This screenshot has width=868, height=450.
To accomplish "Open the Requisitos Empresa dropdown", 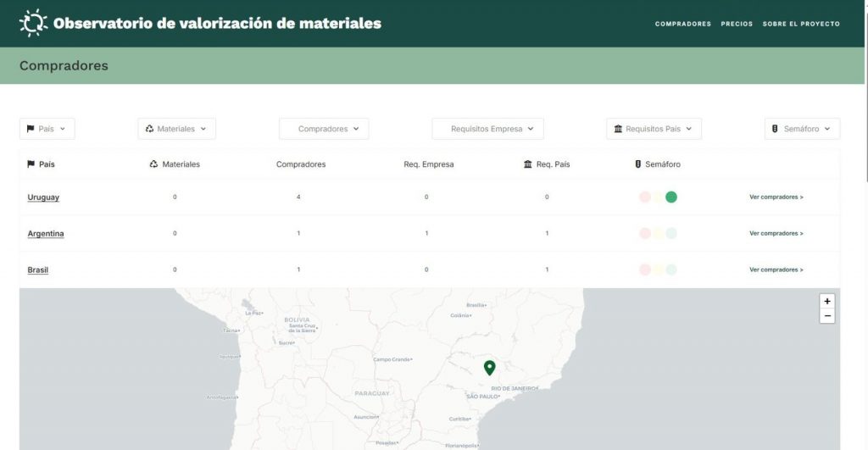I will 487,129.
